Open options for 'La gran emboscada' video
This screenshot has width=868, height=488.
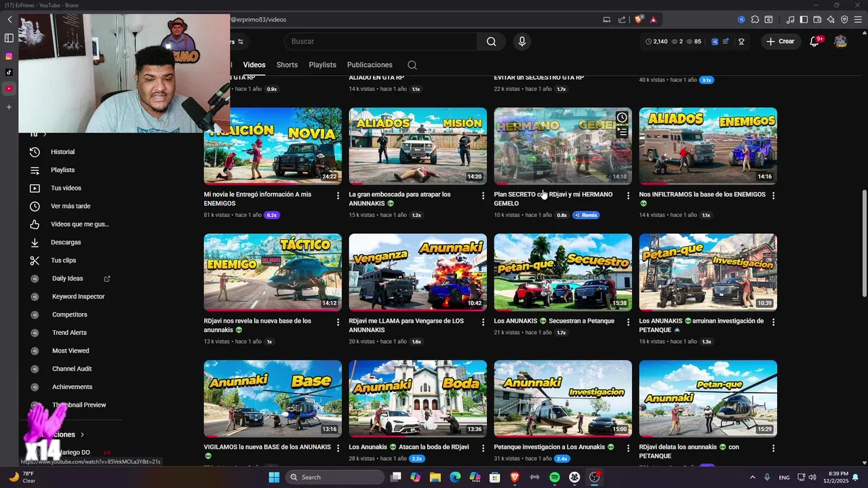[x=483, y=195]
